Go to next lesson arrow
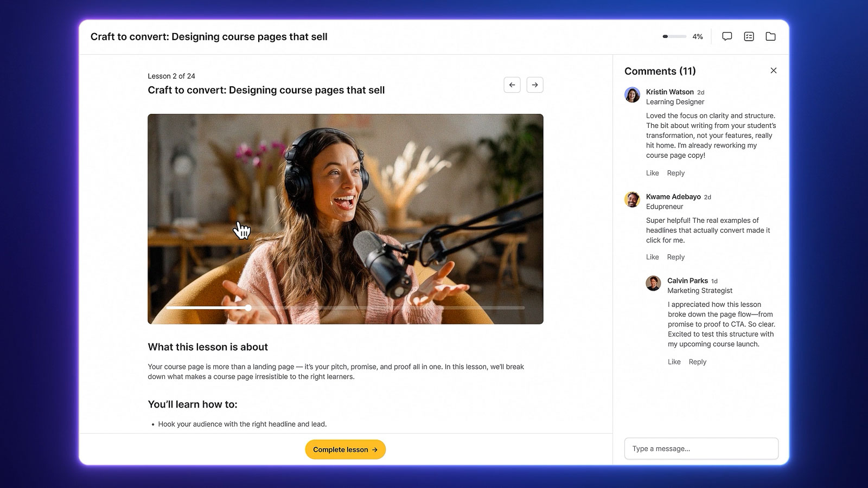 [x=534, y=85]
